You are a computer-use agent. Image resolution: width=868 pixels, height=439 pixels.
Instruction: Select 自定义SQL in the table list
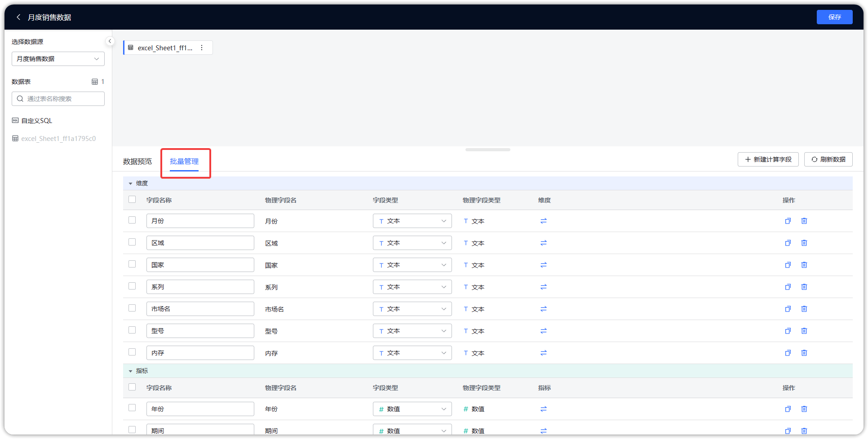[32, 121]
